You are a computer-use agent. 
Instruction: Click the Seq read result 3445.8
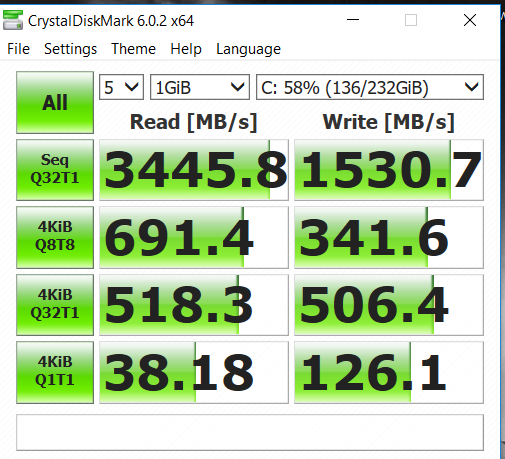tap(194, 170)
